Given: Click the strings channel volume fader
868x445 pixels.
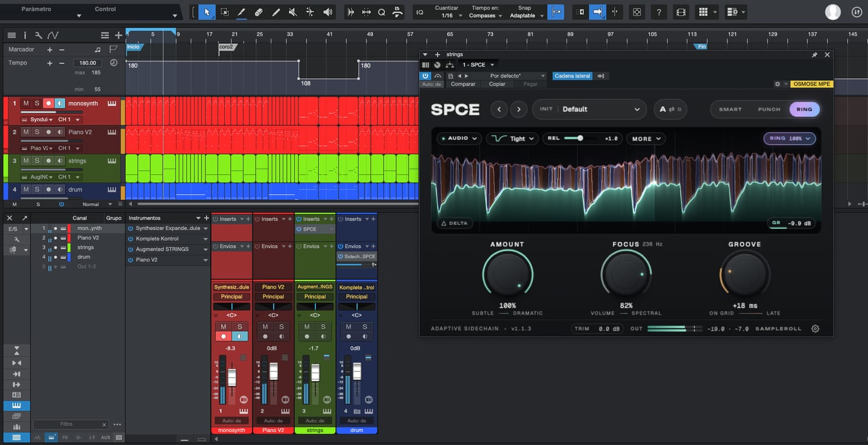Looking at the screenshot, I should tap(315, 373).
